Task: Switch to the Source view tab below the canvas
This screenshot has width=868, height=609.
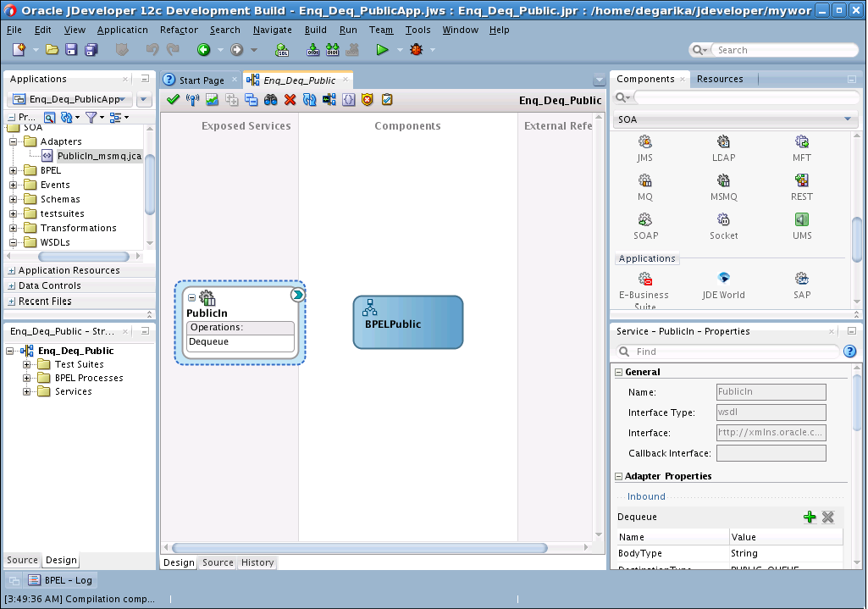Action: click(218, 562)
